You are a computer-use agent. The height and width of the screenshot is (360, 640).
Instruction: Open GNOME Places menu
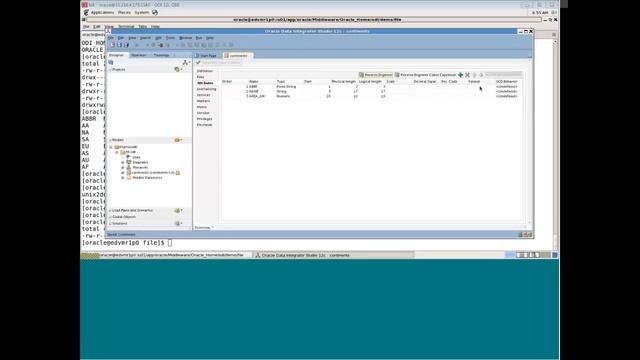(x=124, y=13)
